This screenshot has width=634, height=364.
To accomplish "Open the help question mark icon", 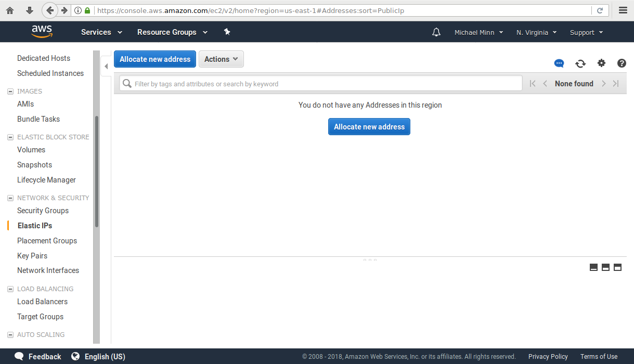I will click(x=622, y=63).
